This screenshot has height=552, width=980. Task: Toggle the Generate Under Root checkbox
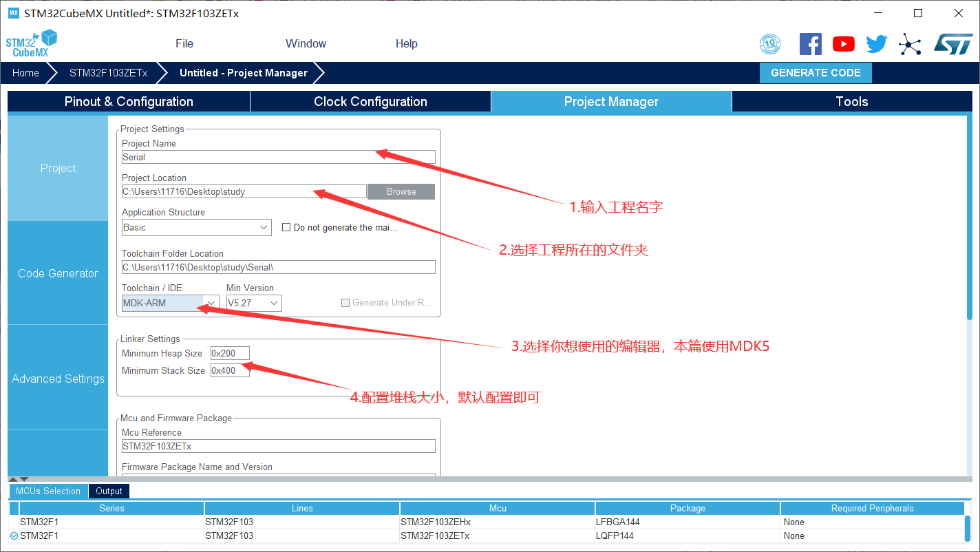pos(345,303)
